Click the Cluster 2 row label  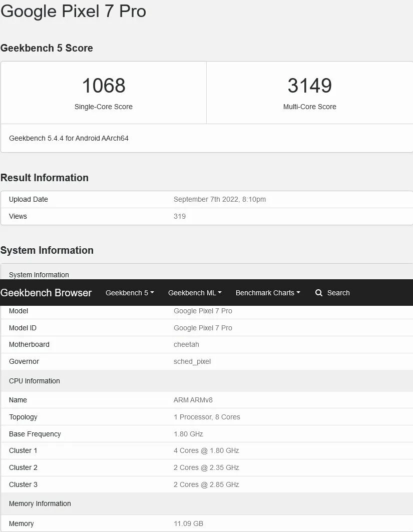pos(23,467)
